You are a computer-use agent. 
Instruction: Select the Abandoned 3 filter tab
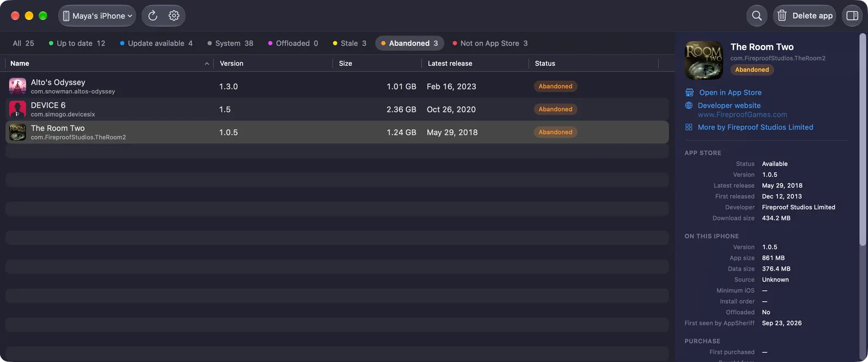coord(410,43)
